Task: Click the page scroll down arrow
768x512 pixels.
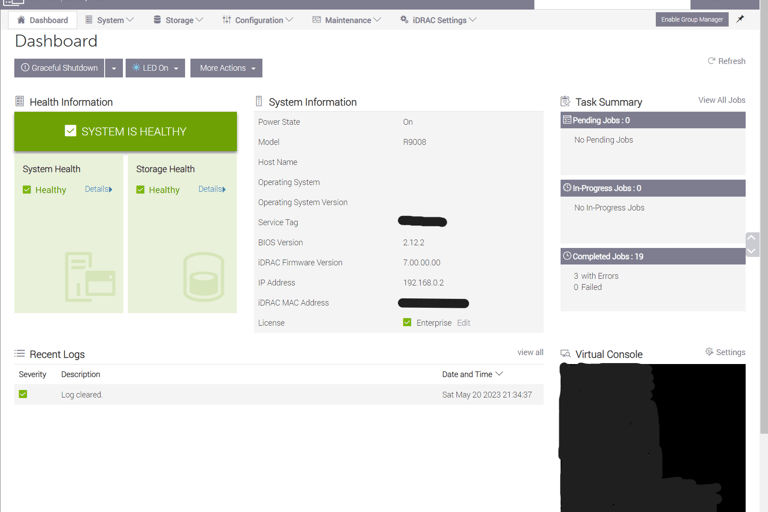Action: [751, 251]
